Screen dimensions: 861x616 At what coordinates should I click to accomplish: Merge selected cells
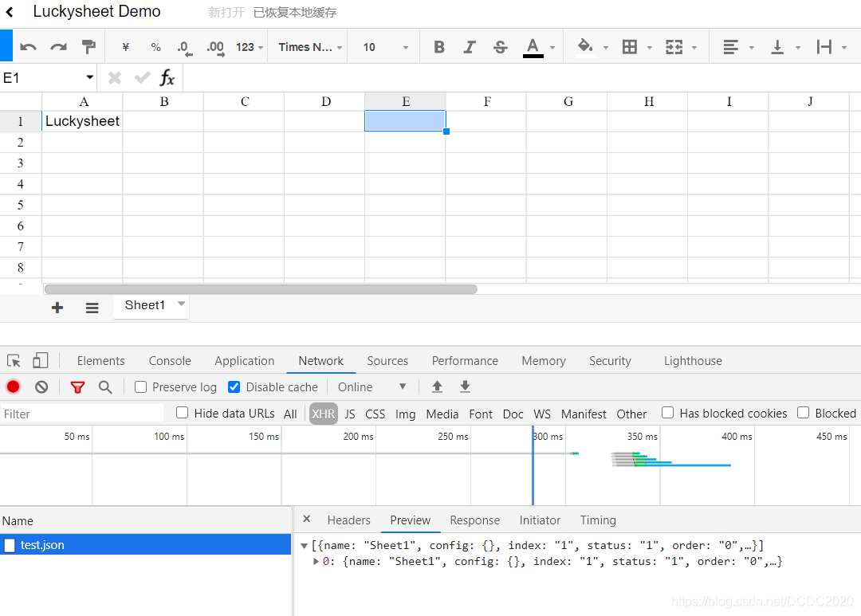tap(674, 47)
